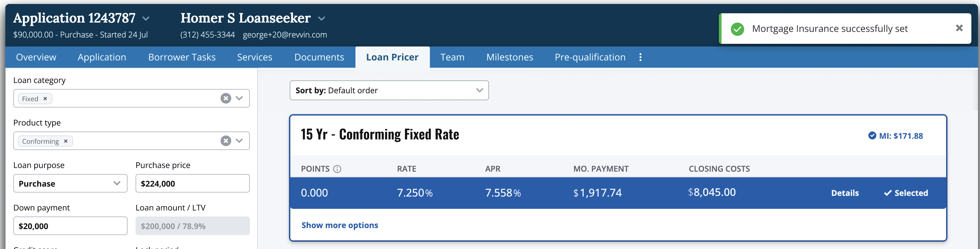Screen dimensions: 980x249
Task: Dismiss the Mortgage Insurance success notification
Action: [x=959, y=28]
